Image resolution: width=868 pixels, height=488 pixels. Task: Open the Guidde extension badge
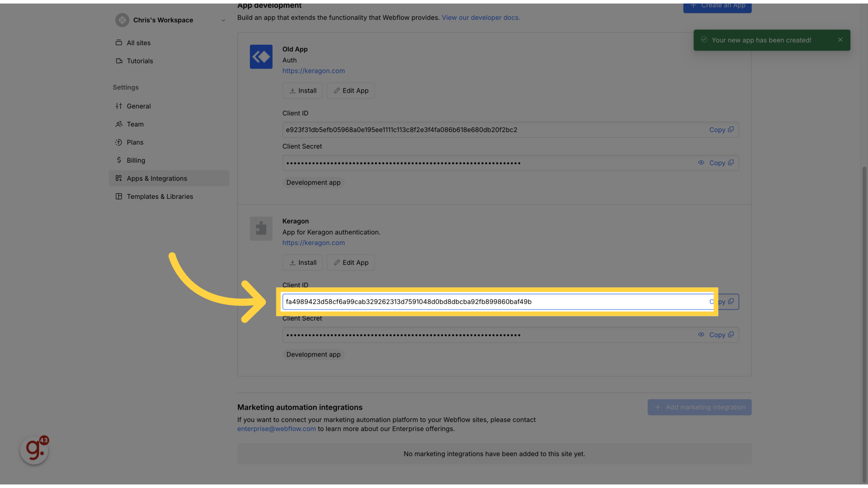34,450
